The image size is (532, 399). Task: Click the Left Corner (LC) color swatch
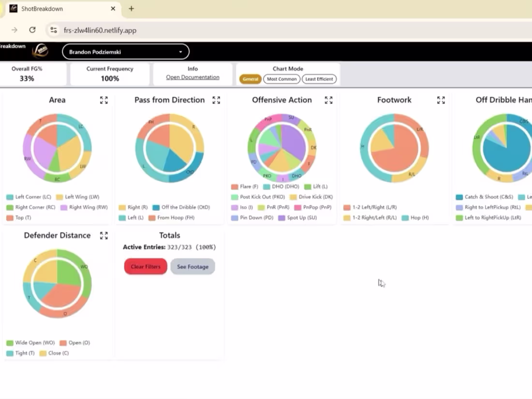[9, 198]
